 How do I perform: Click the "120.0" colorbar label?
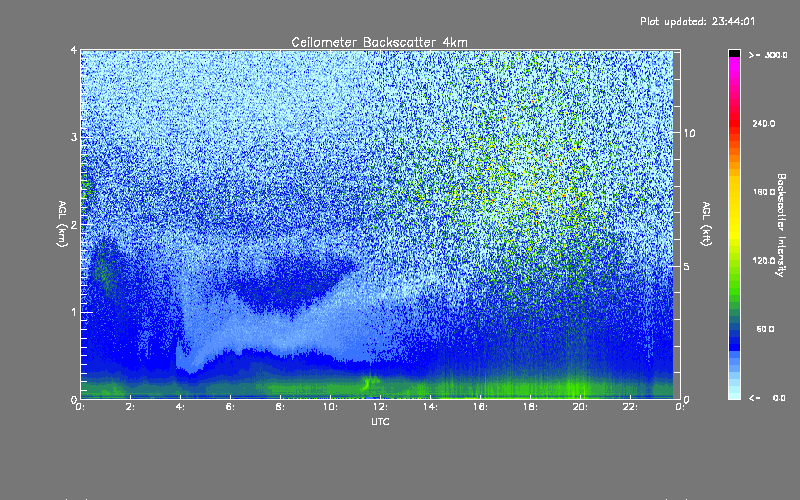click(x=764, y=260)
